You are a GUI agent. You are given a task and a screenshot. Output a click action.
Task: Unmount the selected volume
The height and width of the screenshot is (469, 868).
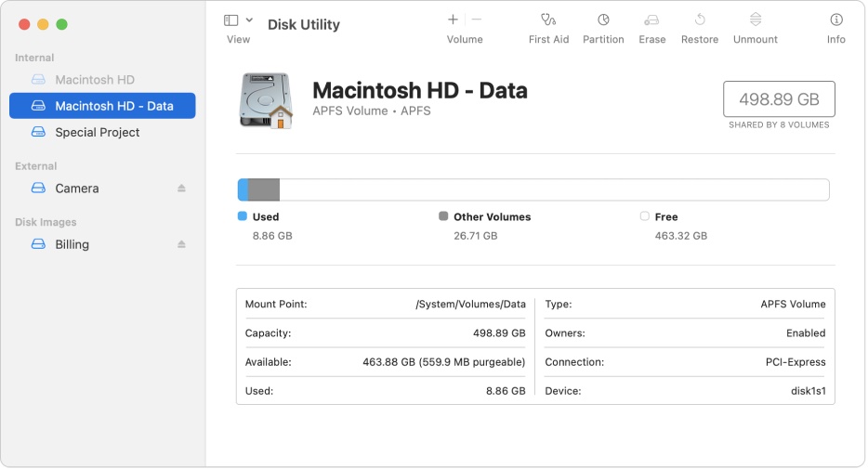tap(755, 20)
